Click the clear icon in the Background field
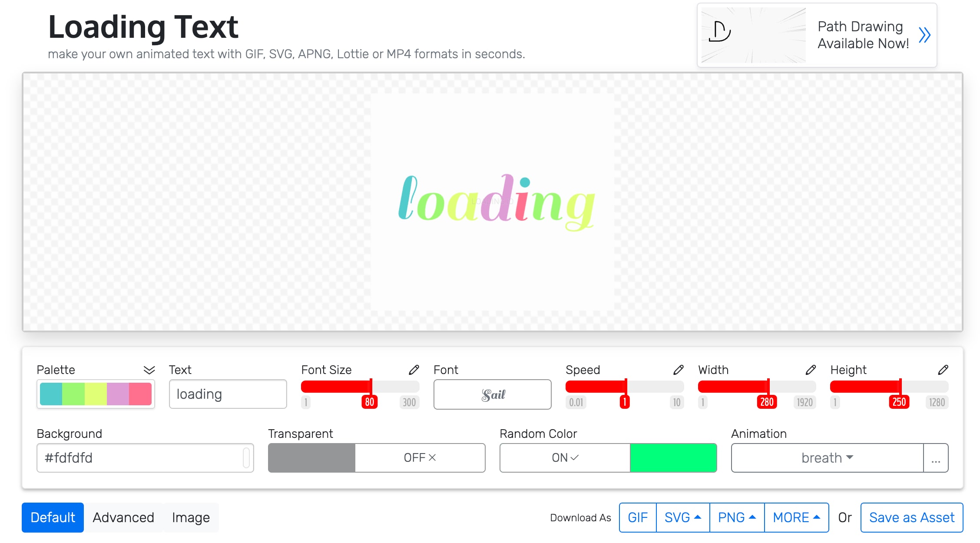The height and width of the screenshot is (543, 980). pyautogui.click(x=246, y=457)
